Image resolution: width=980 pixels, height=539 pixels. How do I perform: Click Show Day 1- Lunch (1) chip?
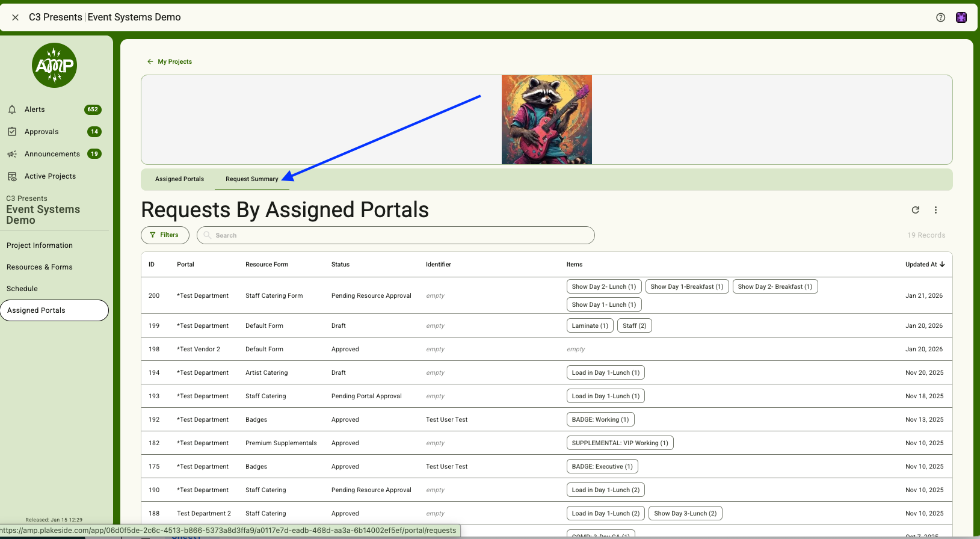pos(604,305)
